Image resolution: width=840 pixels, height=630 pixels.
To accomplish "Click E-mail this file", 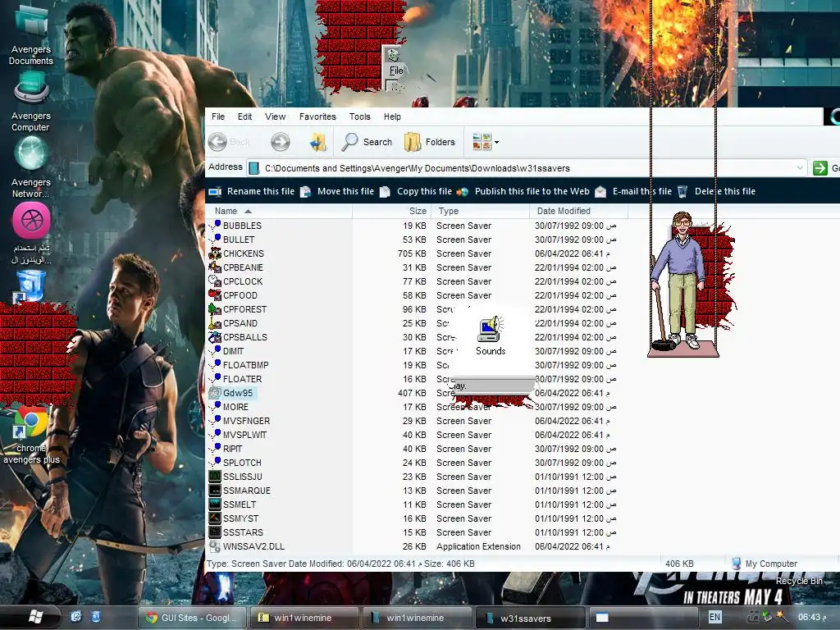I will tap(632, 191).
